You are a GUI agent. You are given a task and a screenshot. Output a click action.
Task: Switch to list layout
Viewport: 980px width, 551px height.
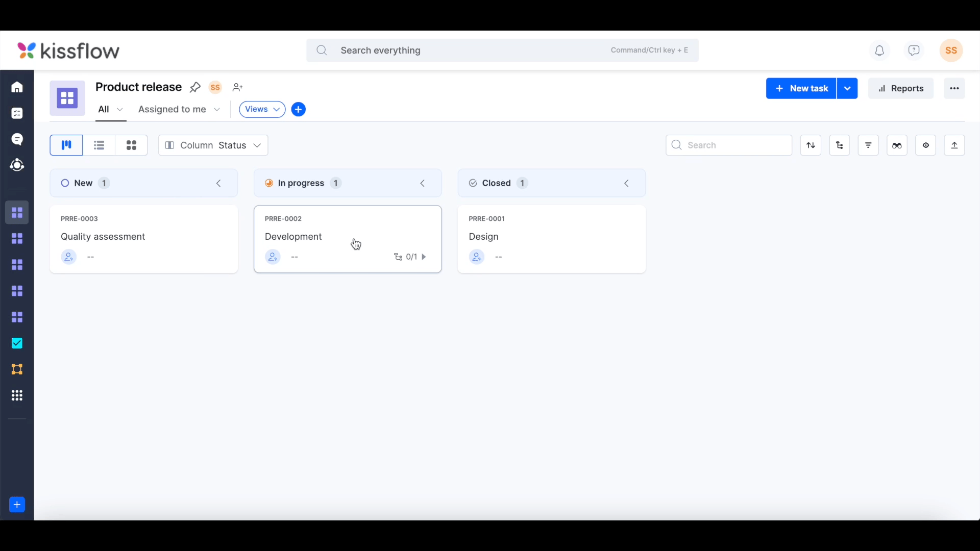coord(99,145)
